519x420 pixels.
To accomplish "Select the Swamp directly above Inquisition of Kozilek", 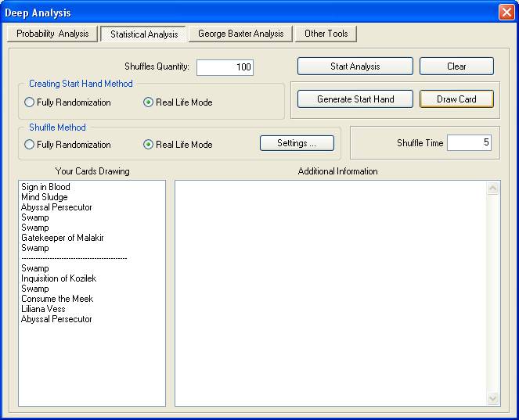I will click(35, 268).
